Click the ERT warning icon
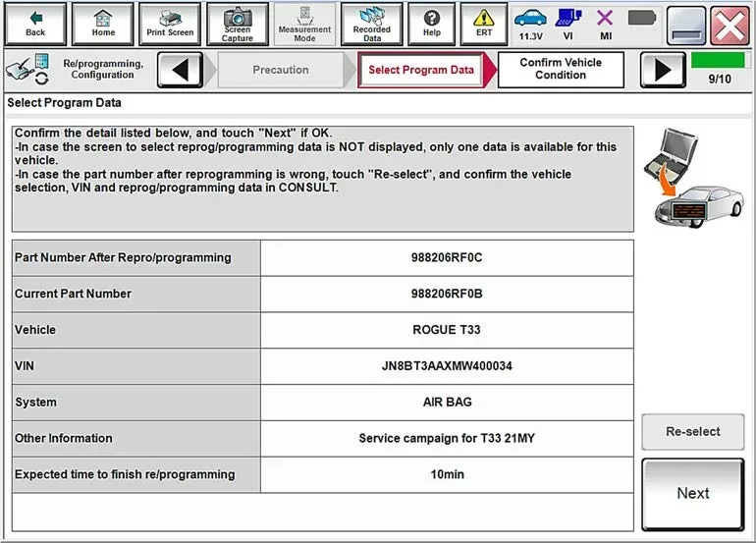The width and height of the screenshot is (756, 543). (484, 24)
